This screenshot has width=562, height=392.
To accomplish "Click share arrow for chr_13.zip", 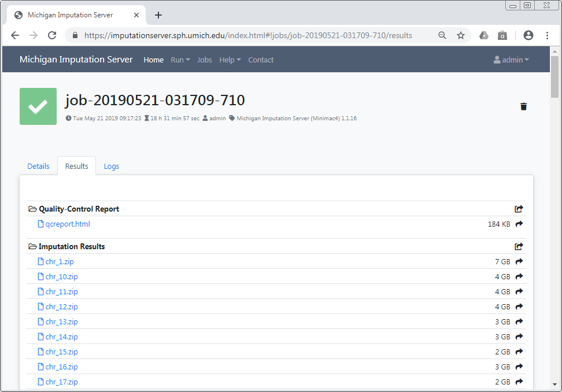I will click(x=519, y=322).
